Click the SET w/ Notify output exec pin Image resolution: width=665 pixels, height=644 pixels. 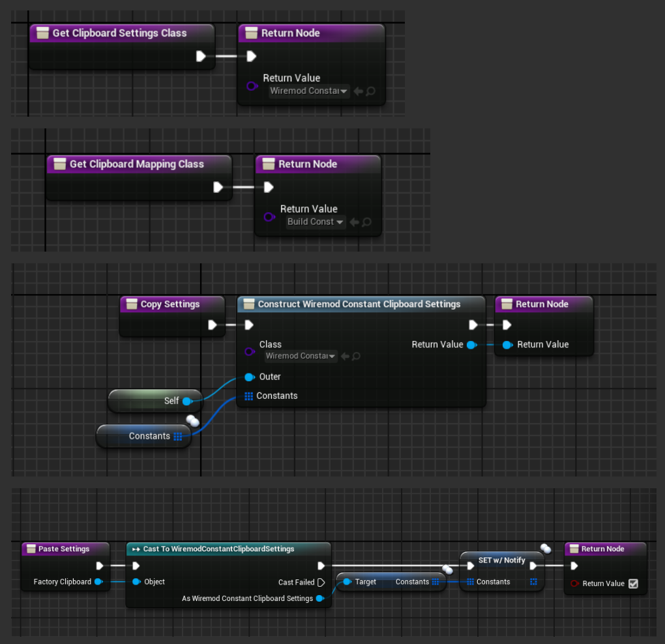coord(533,566)
